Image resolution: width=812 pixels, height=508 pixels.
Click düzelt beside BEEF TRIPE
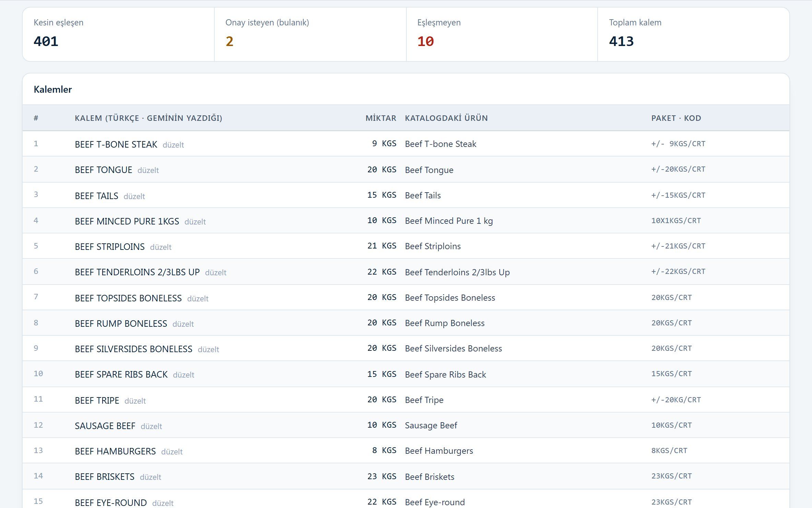(135, 401)
